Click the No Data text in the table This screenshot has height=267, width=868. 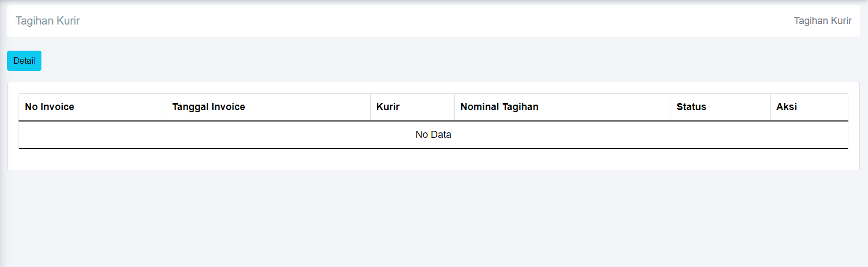coord(433,135)
